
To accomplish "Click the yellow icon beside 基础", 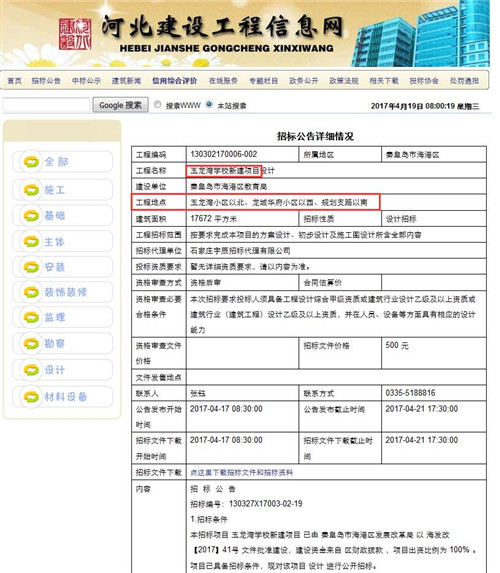I will (31, 216).
